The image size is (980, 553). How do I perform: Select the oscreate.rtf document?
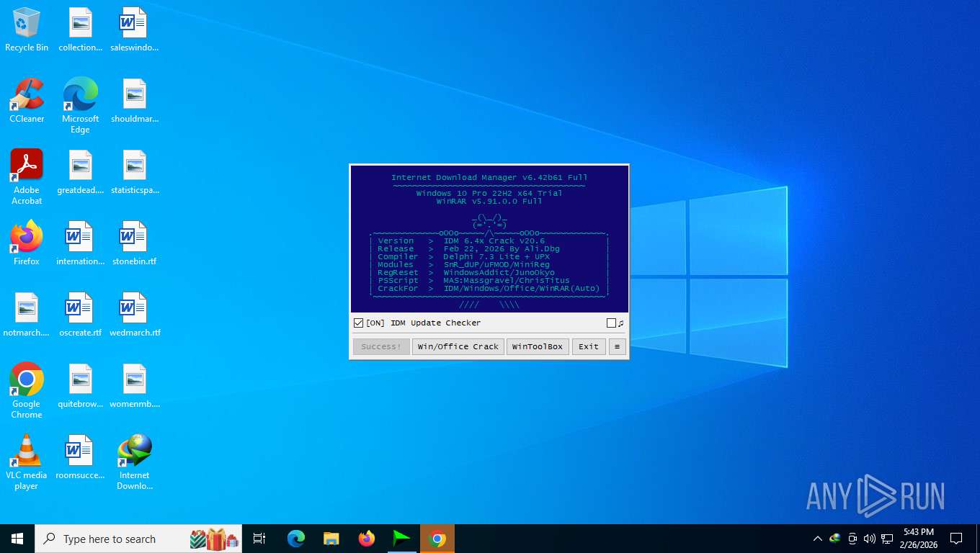click(x=80, y=315)
